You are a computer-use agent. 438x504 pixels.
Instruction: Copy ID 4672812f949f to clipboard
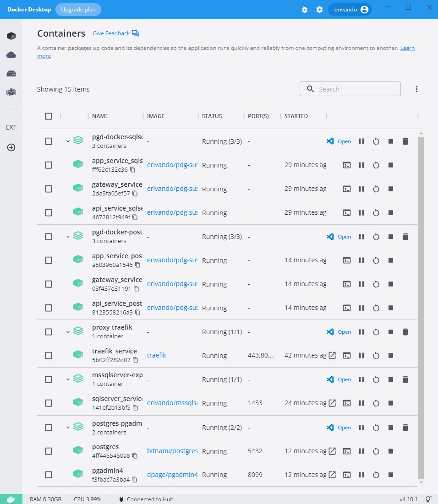coord(135,217)
